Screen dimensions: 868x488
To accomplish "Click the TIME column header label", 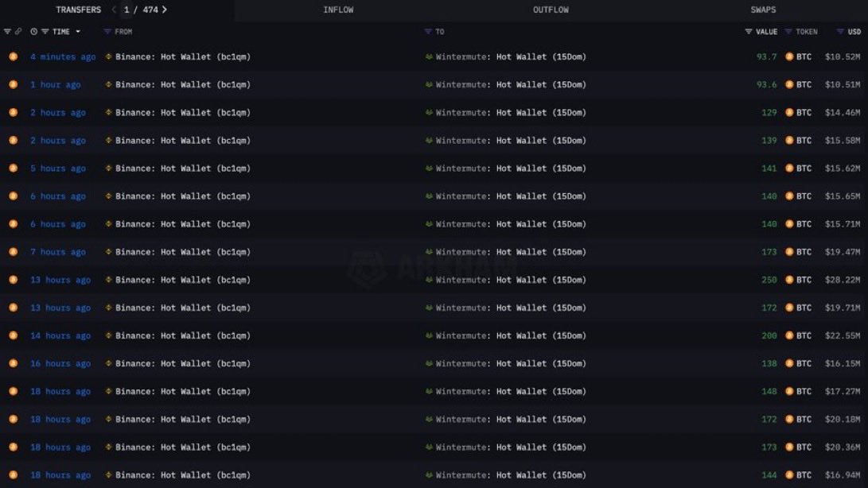I will [x=61, y=32].
